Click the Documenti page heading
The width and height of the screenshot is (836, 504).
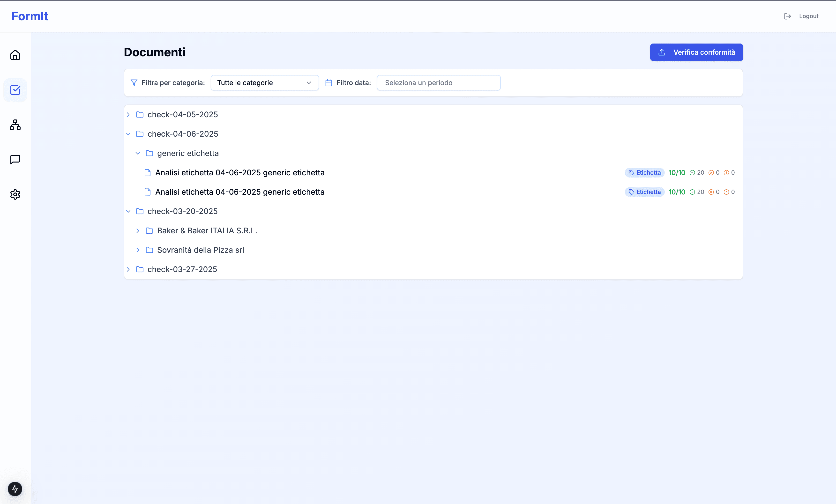(154, 52)
